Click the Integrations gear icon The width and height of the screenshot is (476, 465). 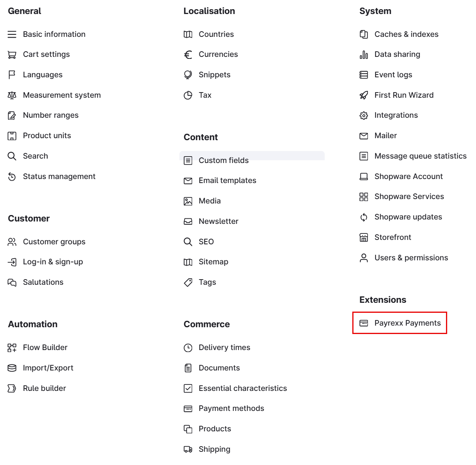(364, 115)
